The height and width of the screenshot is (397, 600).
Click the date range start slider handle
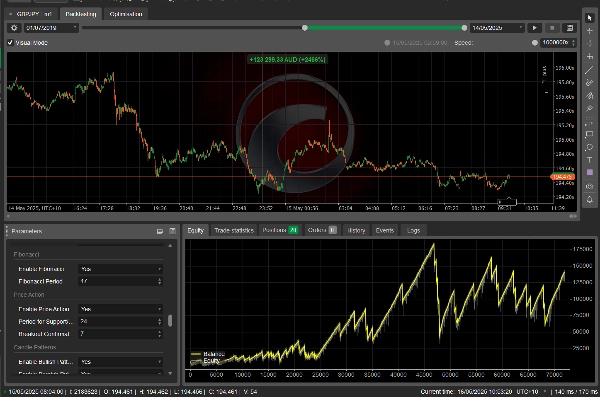click(x=305, y=28)
